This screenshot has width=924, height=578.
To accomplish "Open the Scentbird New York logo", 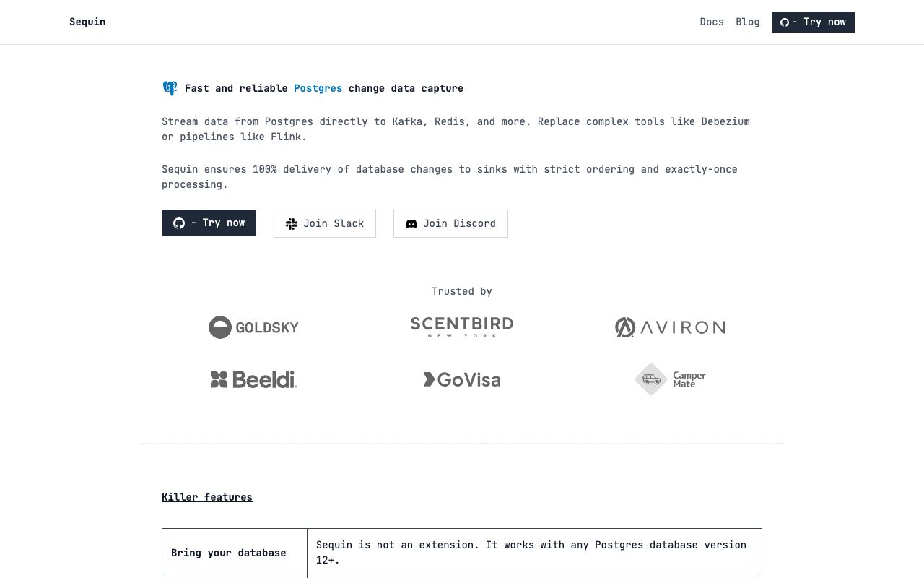I will (462, 327).
